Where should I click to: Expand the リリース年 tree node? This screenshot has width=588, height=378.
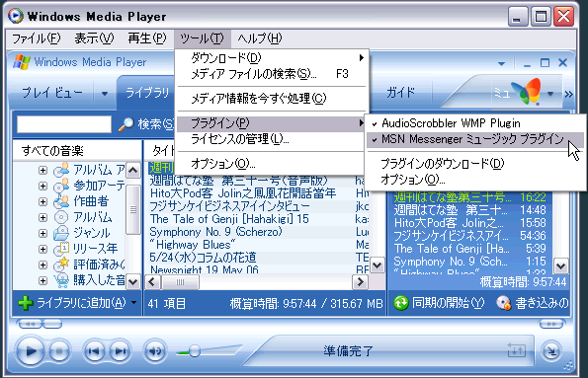coord(42,249)
